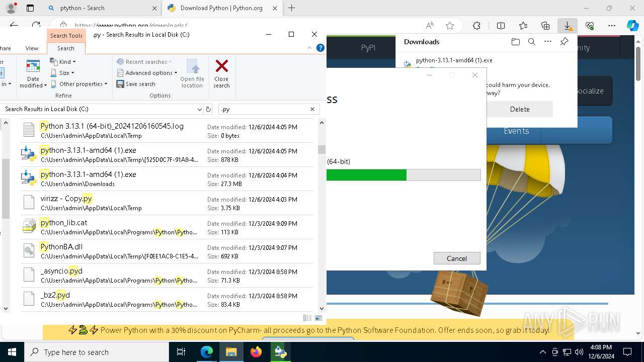Switch to ptython - Search tab
The height and width of the screenshot is (362, 644).
click(103, 8)
